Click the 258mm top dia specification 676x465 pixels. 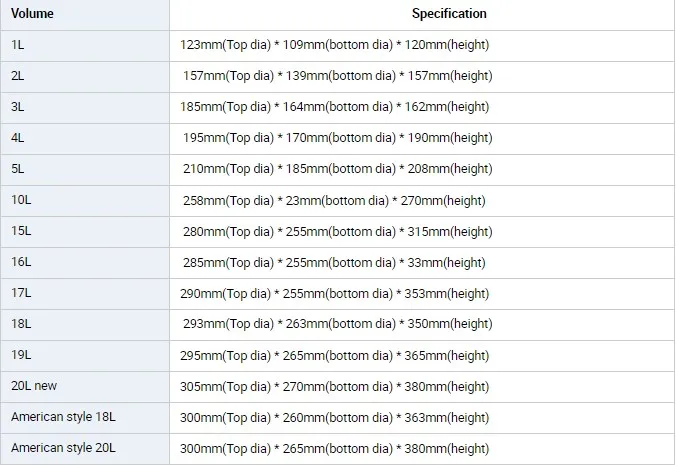335,200
